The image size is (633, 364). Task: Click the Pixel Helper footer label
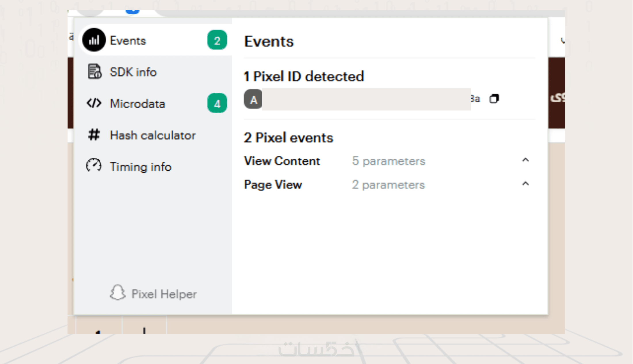(x=164, y=294)
